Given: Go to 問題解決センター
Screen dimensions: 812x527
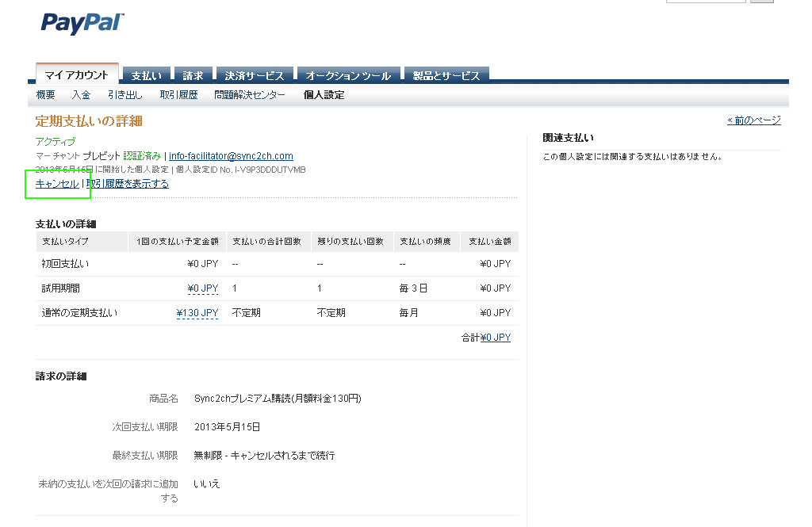Looking at the screenshot, I should click(250, 95).
